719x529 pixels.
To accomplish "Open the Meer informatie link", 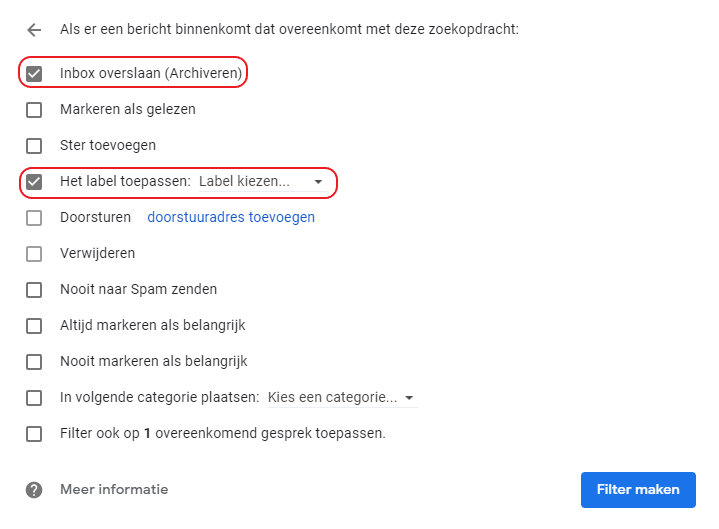I will coord(114,490).
